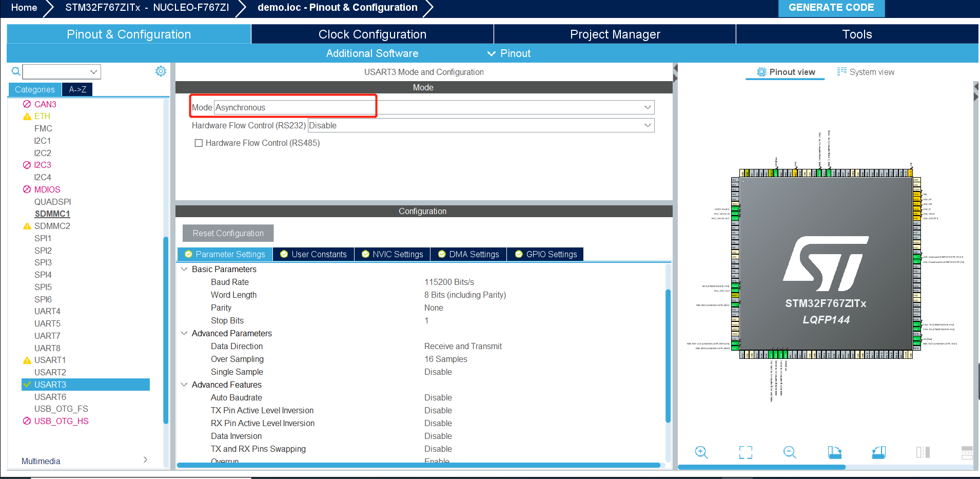980x479 pixels.
Task: Click the fit-to-screen brackets icon
Action: 746,452
